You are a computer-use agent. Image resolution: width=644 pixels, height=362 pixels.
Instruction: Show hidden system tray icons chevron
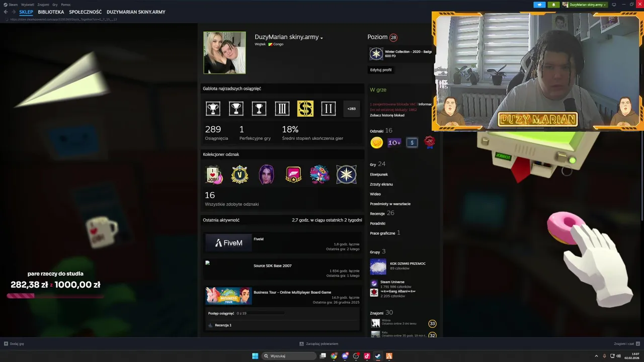click(x=596, y=356)
